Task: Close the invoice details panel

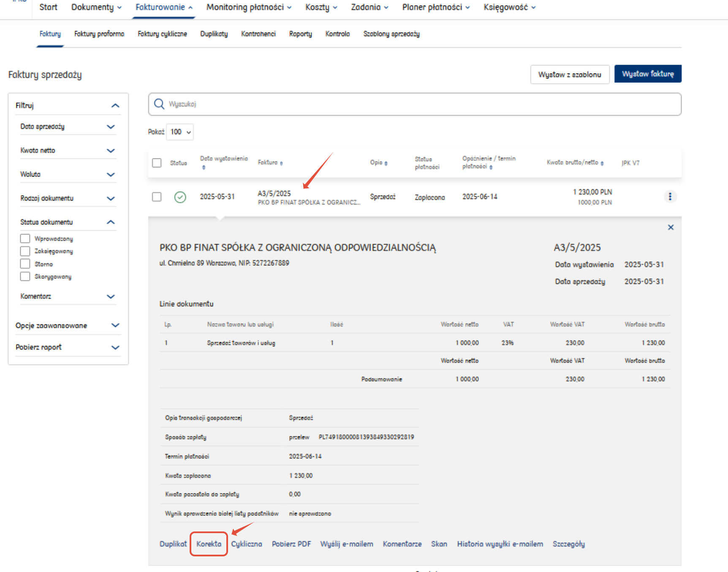Action: [671, 227]
